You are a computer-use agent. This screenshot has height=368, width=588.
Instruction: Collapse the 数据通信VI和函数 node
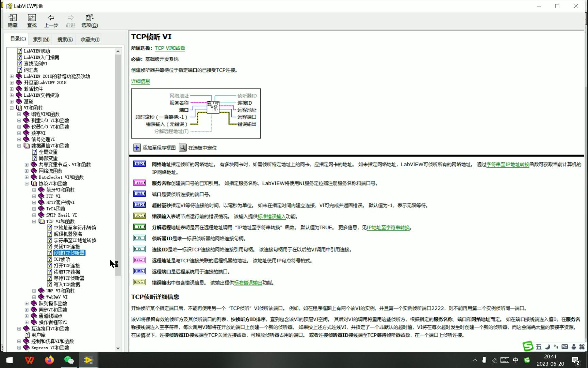click(x=19, y=145)
